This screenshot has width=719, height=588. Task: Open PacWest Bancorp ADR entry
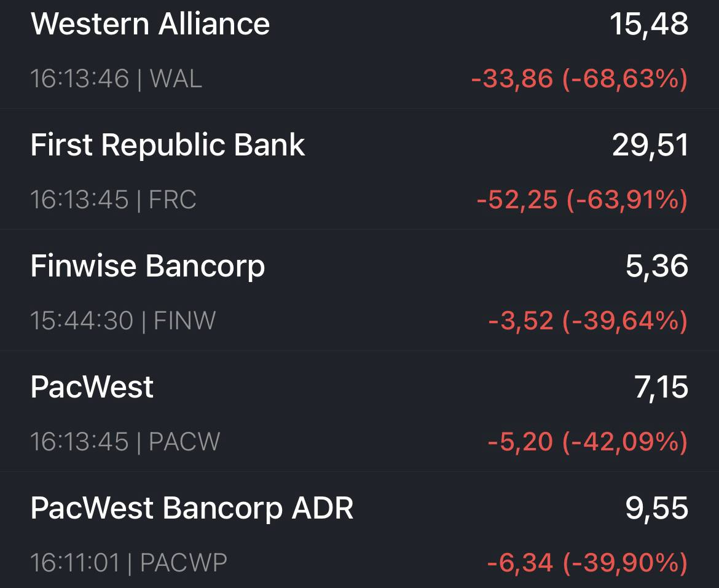359,530
